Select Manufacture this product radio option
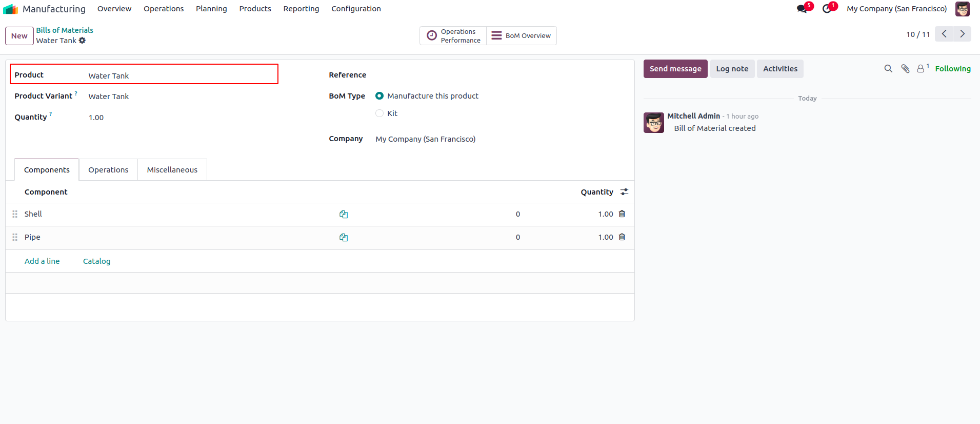980x424 pixels. (x=379, y=96)
